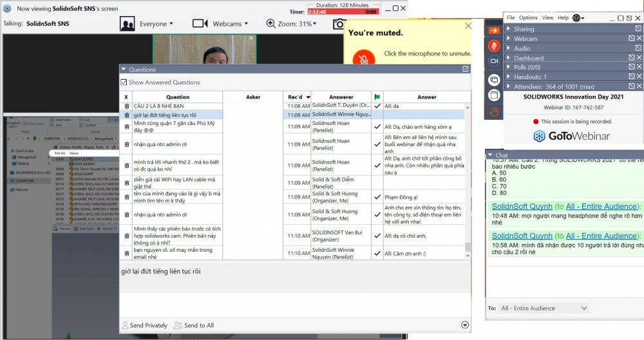Close the Attendees pane
The height and width of the screenshot is (340, 644).
(x=639, y=86)
